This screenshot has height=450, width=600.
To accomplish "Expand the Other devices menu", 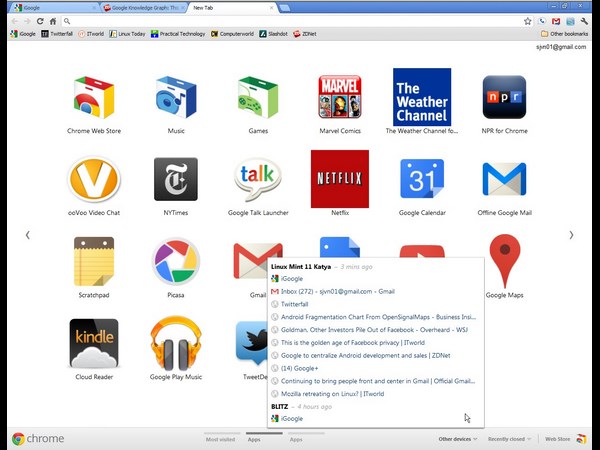I will pos(456,439).
